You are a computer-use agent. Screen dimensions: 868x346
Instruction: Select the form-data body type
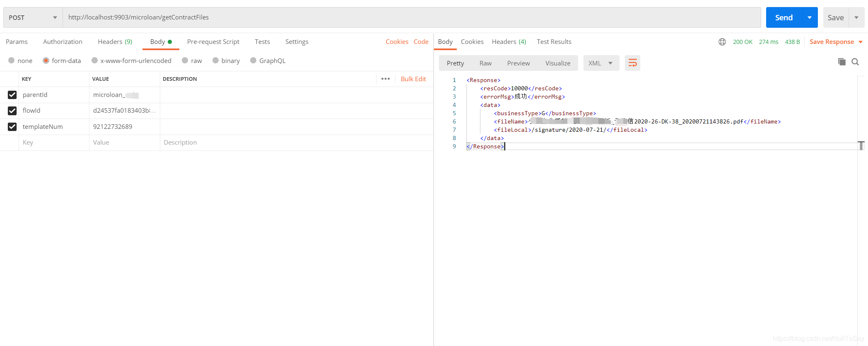pos(62,60)
